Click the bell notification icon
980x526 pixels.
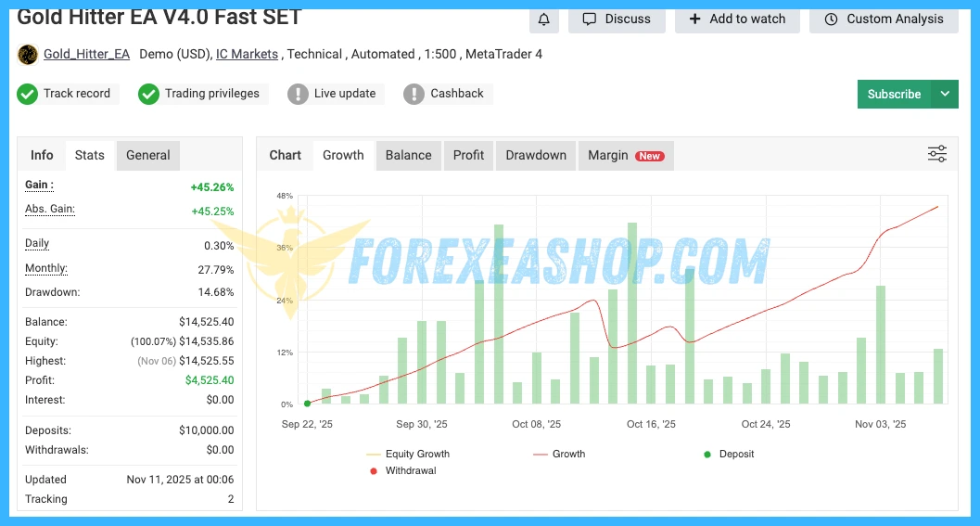click(544, 19)
